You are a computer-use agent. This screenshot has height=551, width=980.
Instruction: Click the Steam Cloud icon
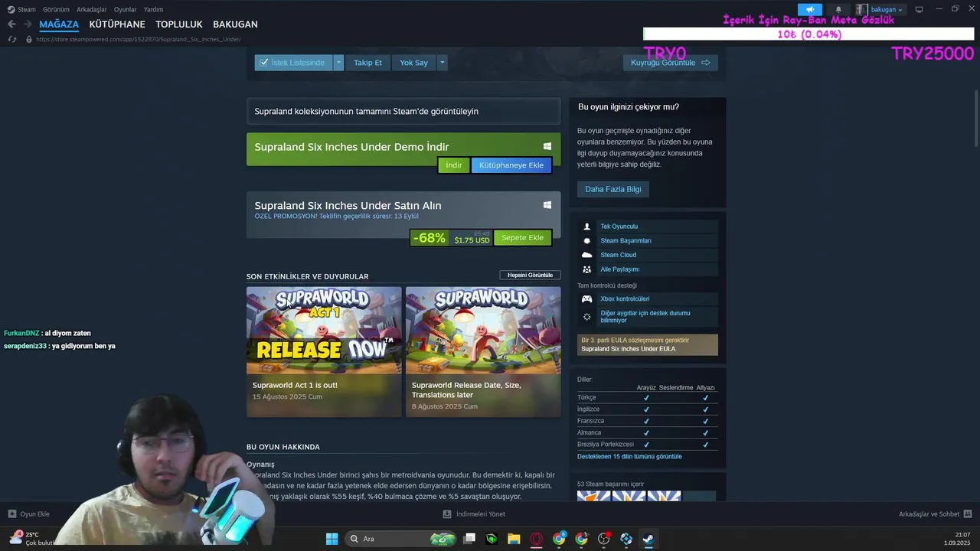click(587, 255)
